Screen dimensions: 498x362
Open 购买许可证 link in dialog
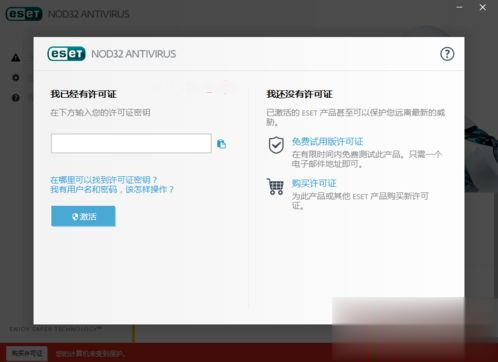314,183
